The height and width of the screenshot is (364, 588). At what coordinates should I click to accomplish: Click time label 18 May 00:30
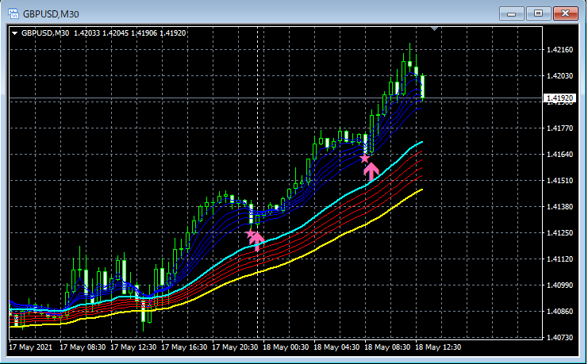(x=286, y=347)
